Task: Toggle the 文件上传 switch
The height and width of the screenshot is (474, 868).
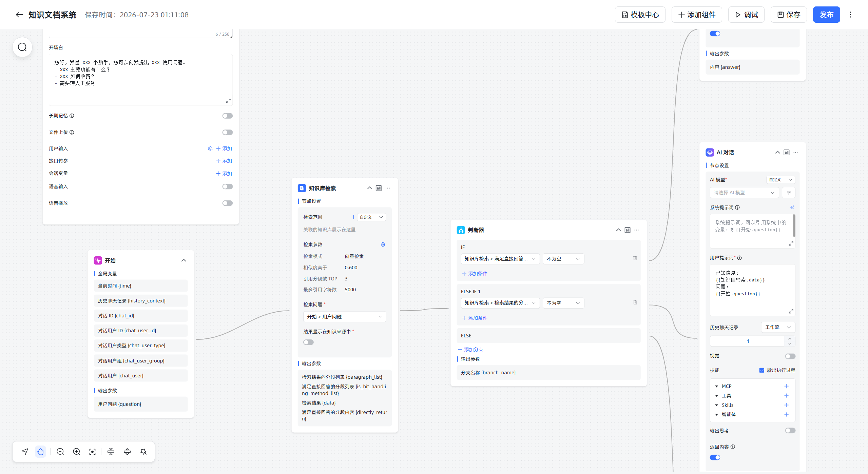Action: 228,132
